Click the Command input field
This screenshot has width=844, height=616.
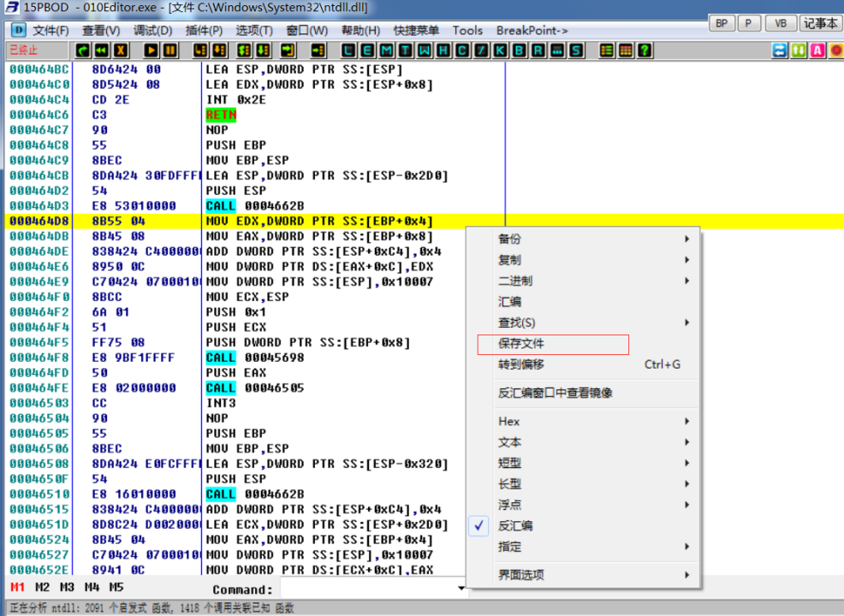(368, 589)
